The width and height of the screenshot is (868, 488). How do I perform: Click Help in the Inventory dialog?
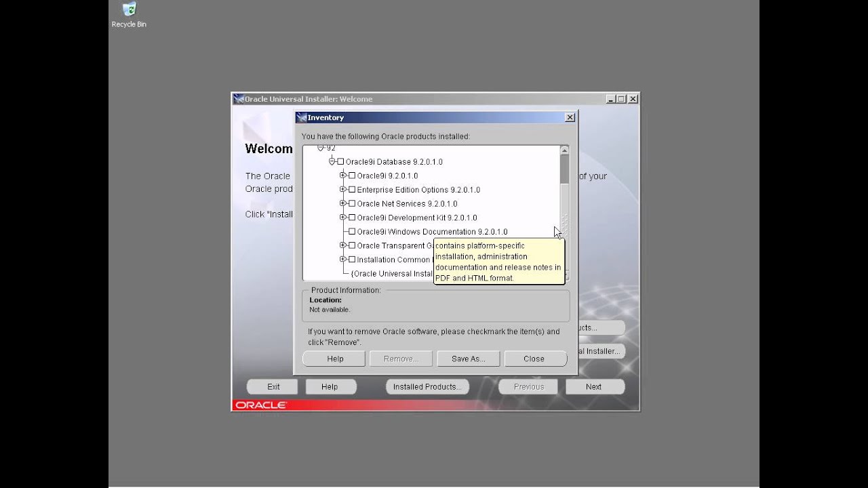[x=335, y=359]
